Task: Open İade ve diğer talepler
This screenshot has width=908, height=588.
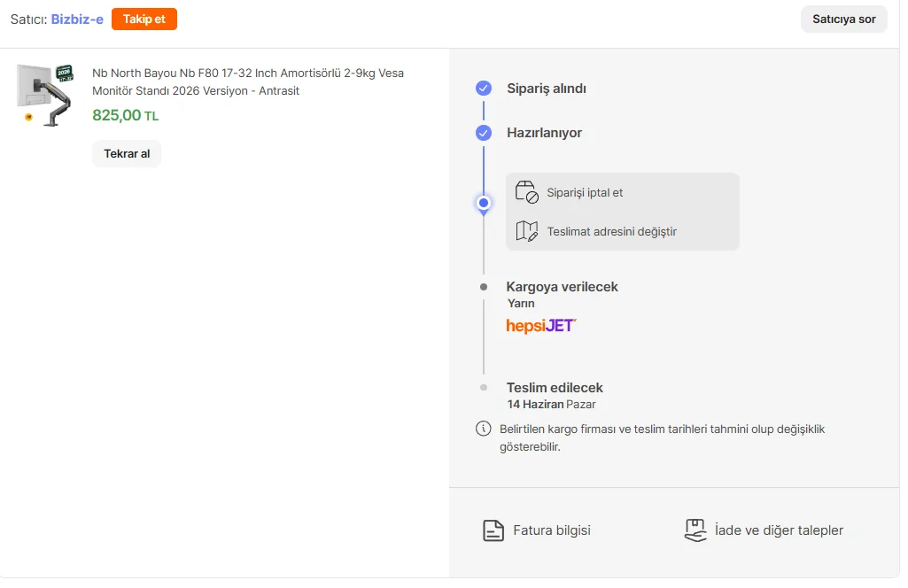Action: 779,530
